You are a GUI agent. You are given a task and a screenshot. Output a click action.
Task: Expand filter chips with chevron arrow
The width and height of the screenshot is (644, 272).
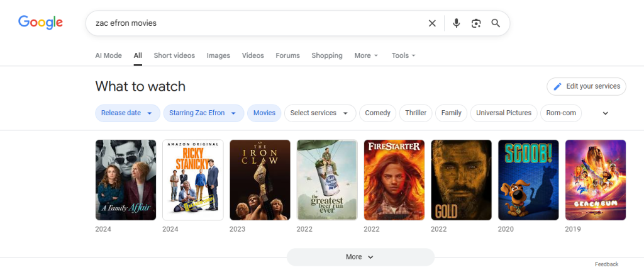pyautogui.click(x=605, y=113)
